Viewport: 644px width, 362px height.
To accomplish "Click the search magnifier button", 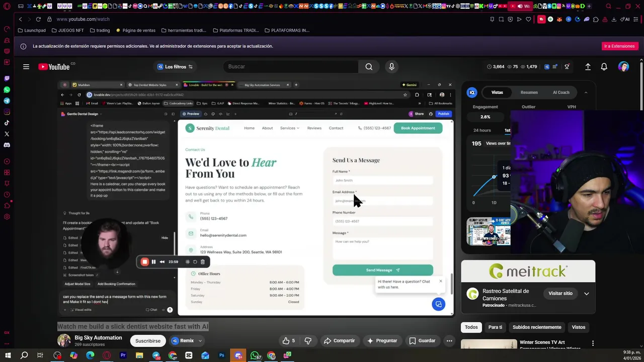I will tap(369, 66).
